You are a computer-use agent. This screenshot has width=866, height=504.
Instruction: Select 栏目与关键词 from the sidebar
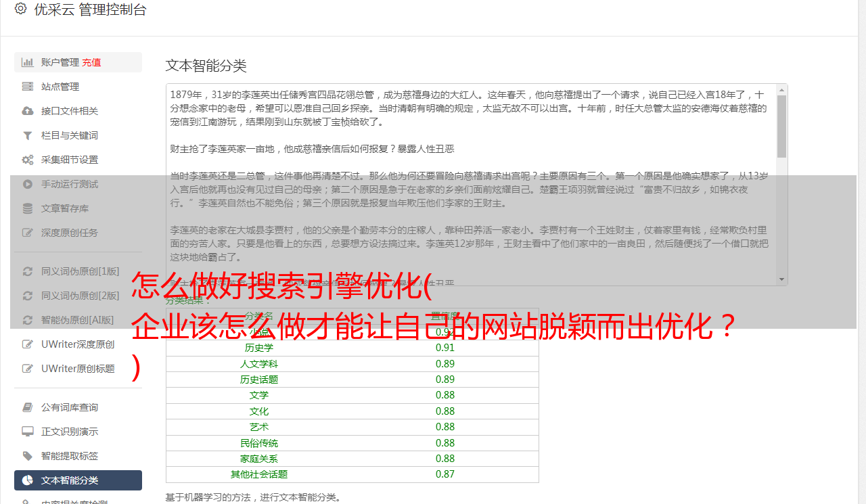(x=78, y=135)
